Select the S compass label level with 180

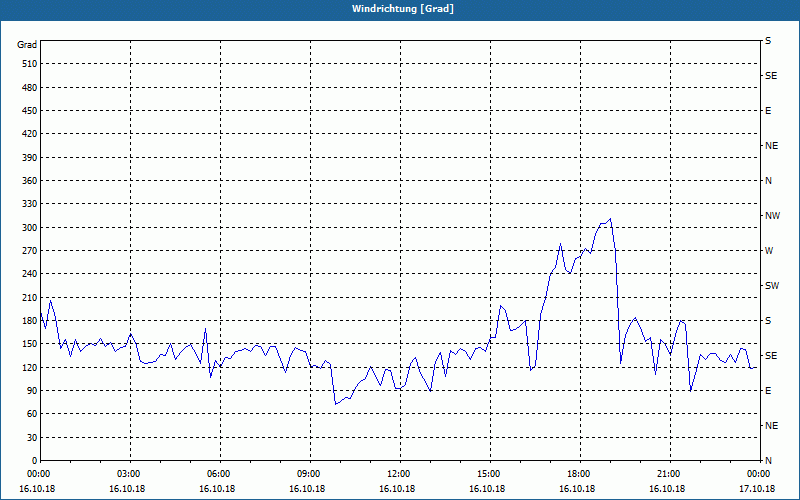[x=768, y=321]
